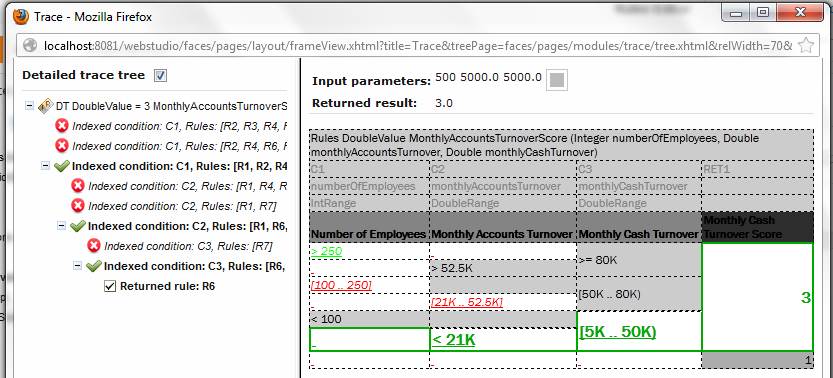Click green check icon for C1 Rules [R1, R2, R4
833x378 pixels.
[62, 166]
